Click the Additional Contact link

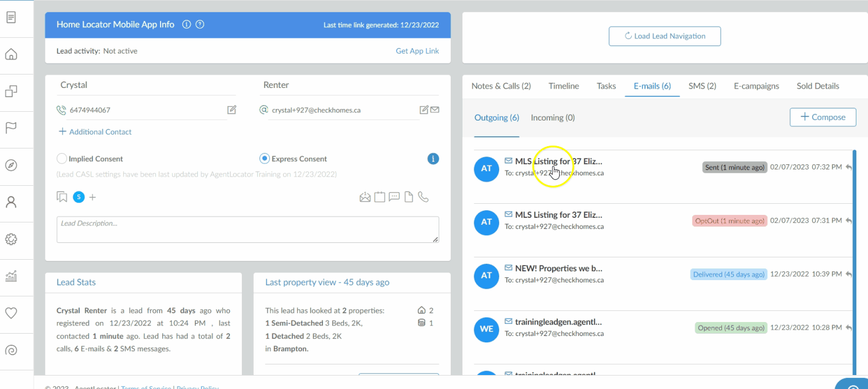pyautogui.click(x=95, y=132)
